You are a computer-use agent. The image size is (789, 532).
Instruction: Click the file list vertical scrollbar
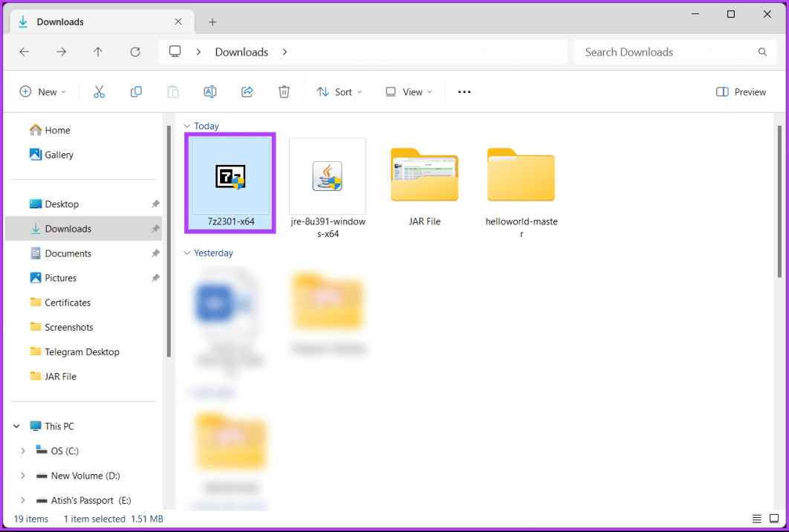click(779, 201)
